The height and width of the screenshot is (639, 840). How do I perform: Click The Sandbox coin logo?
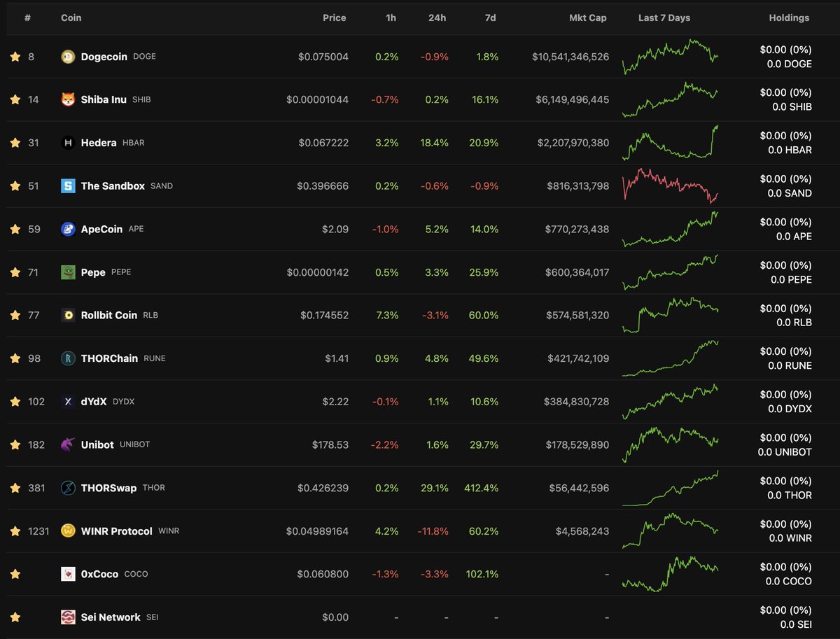click(x=68, y=186)
